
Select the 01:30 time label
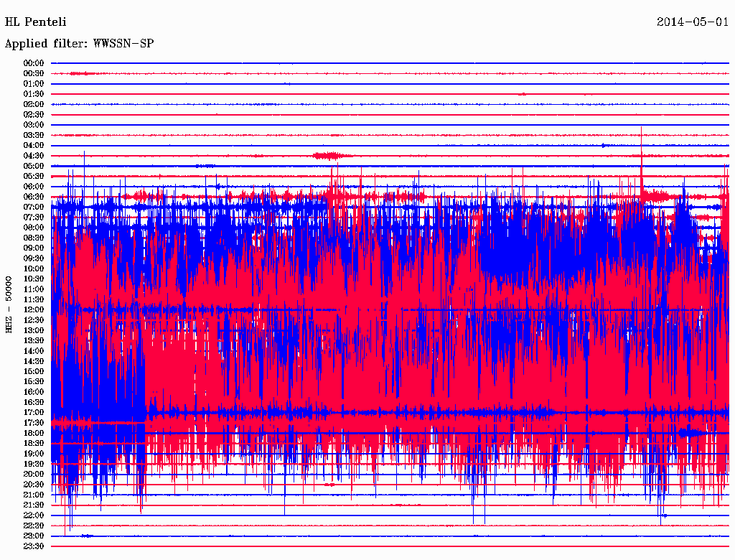[x=34, y=94]
